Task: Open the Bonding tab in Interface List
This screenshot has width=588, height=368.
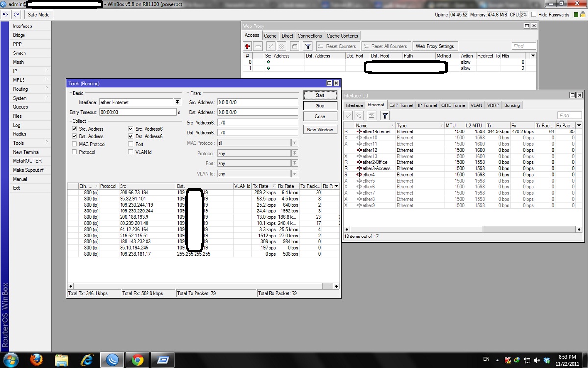Action: [x=512, y=105]
